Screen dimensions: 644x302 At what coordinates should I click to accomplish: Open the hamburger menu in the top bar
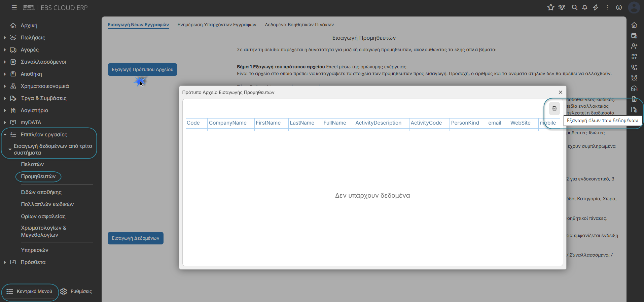click(14, 7)
